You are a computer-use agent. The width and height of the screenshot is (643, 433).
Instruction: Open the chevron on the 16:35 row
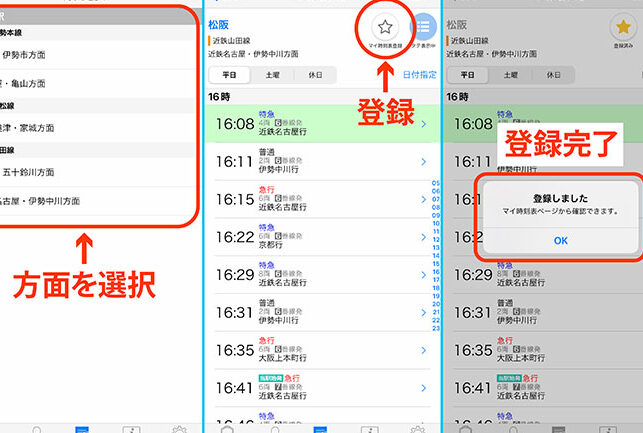(x=424, y=351)
